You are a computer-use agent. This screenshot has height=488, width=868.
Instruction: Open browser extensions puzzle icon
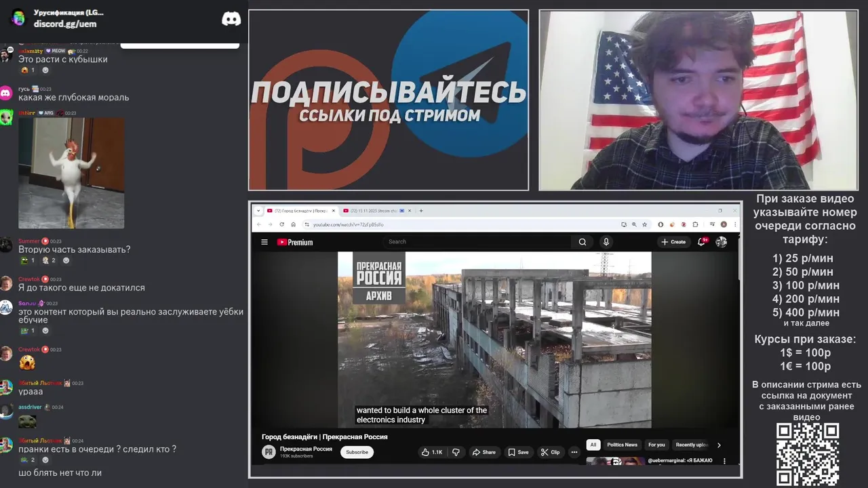point(695,224)
